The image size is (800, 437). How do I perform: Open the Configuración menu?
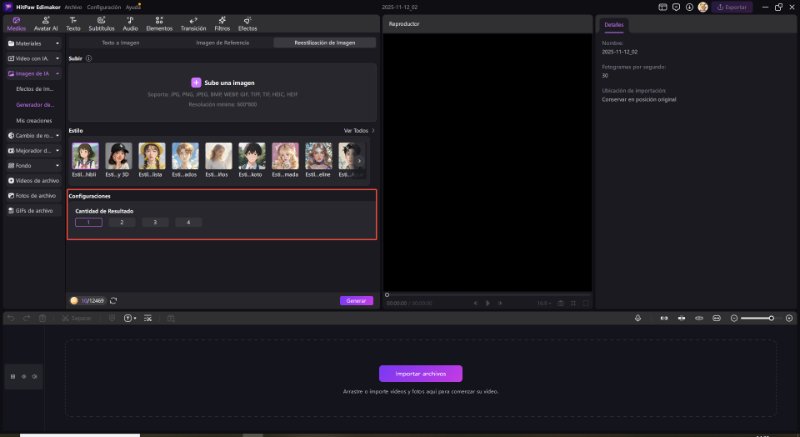(x=104, y=7)
